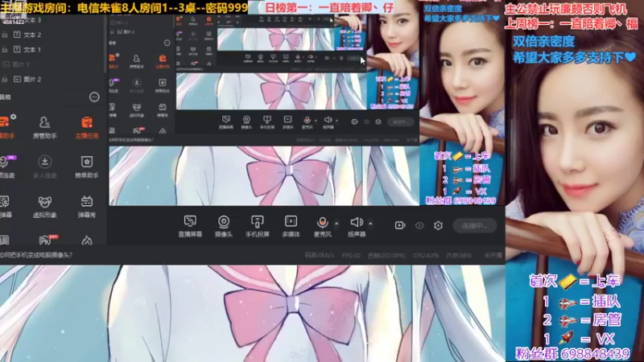644x362 pixels.
Task: Expand the microphone options arrow
Action: tap(336, 224)
